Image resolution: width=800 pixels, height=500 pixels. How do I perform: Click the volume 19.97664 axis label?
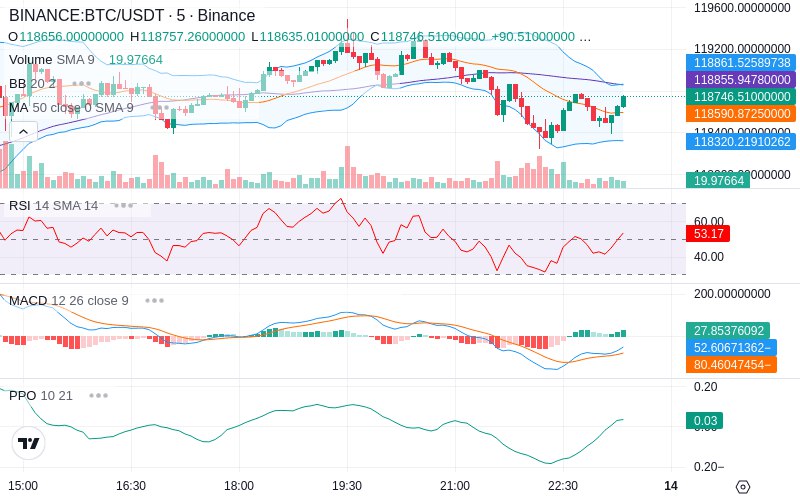click(x=718, y=180)
